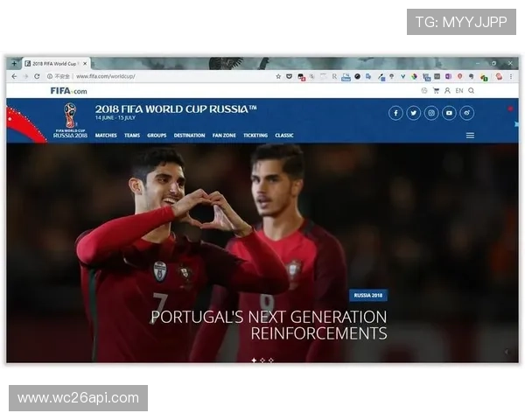Expand the hamburger menu in the navigation bar
Viewport: 525px width, 420px height.
pyautogui.click(x=470, y=136)
